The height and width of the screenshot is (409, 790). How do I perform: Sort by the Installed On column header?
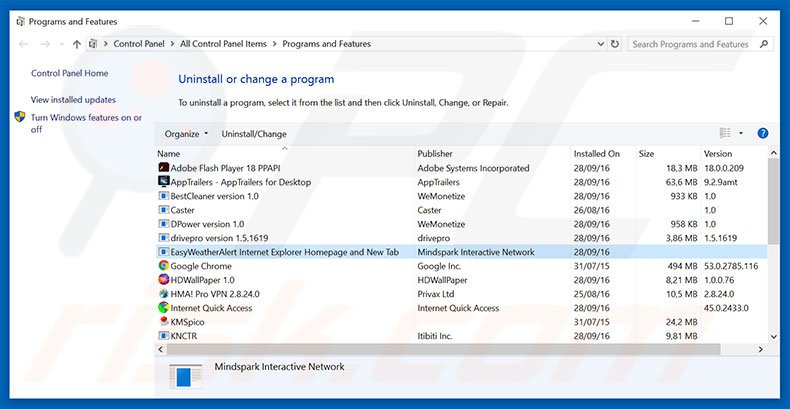(603, 154)
